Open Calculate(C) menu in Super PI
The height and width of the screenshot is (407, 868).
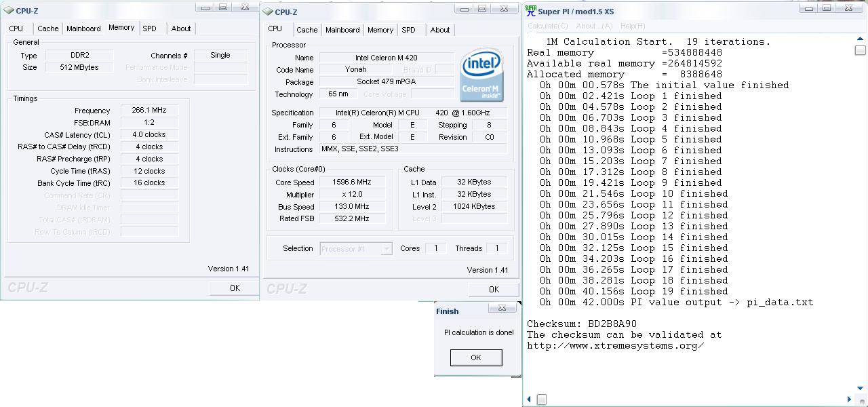click(x=548, y=26)
